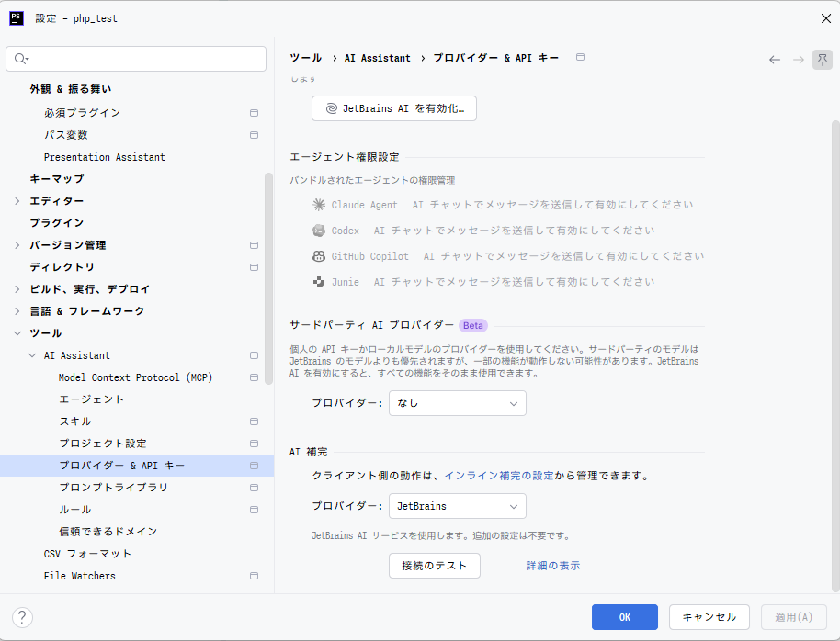Select キーマップ settings category
Viewport: 840px width, 641px height.
click(57, 179)
